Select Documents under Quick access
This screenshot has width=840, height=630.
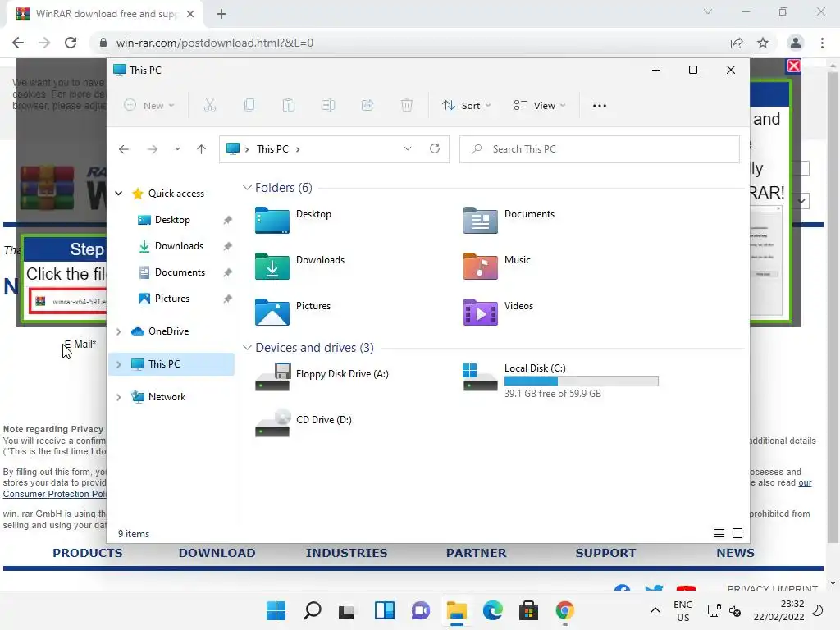180,272
